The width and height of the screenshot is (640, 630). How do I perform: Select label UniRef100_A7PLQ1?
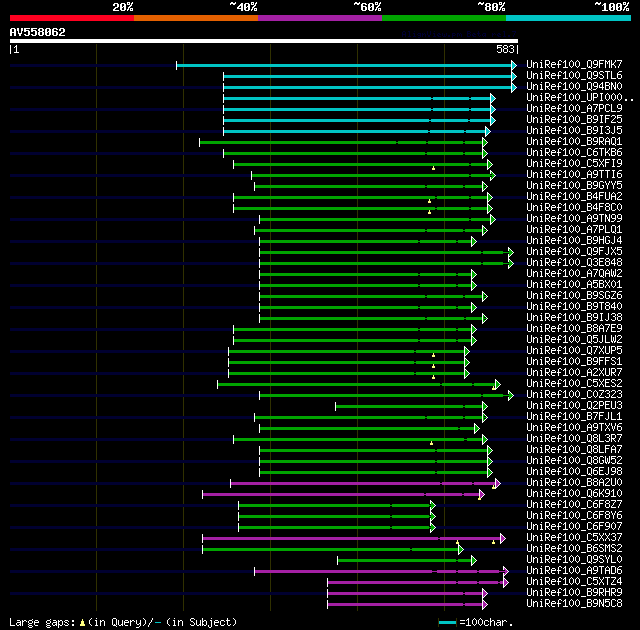(x=574, y=229)
